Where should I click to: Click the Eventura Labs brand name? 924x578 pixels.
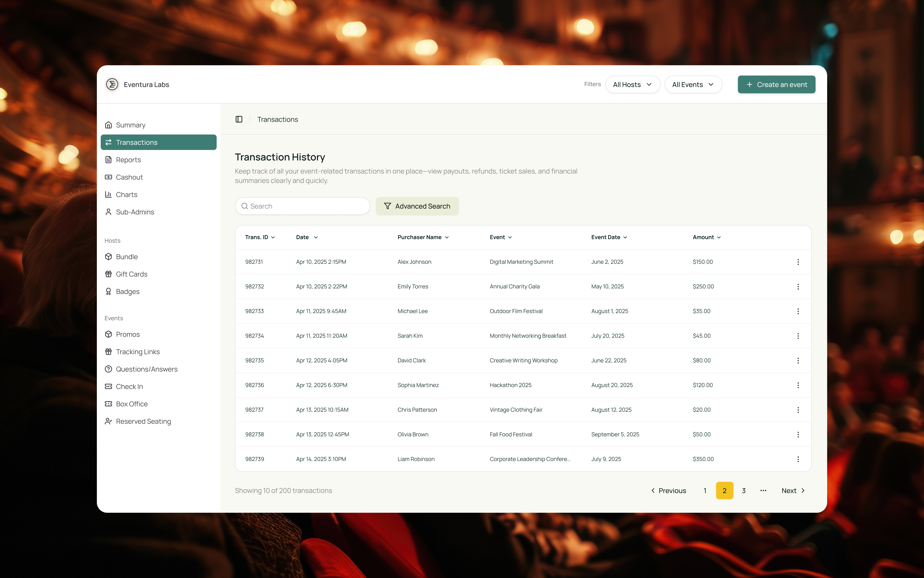pyautogui.click(x=146, y=84)
